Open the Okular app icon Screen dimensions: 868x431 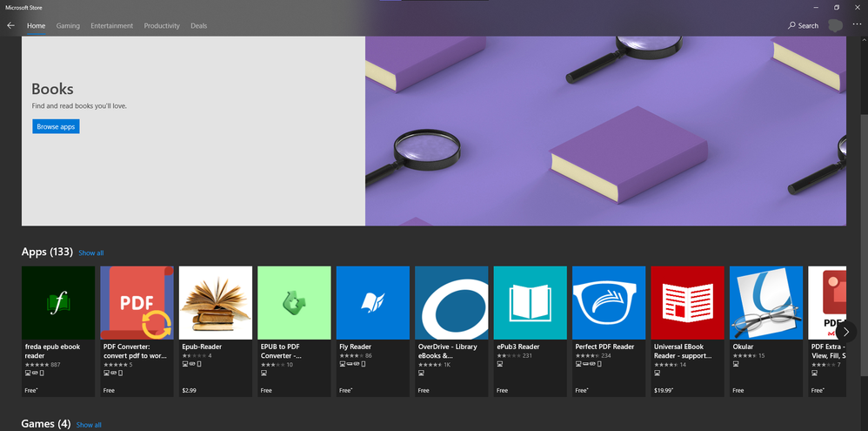click(x=765, y=302)
